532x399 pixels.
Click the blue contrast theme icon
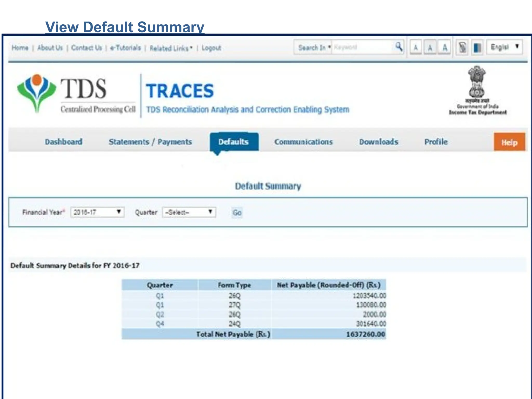point(477,48)
